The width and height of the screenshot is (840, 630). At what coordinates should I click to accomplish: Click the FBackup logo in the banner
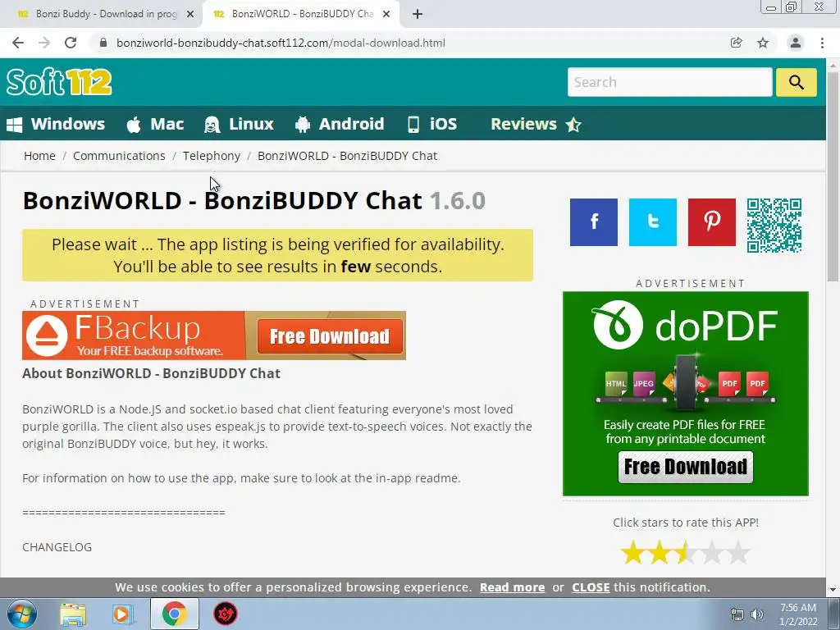(47, 336)
